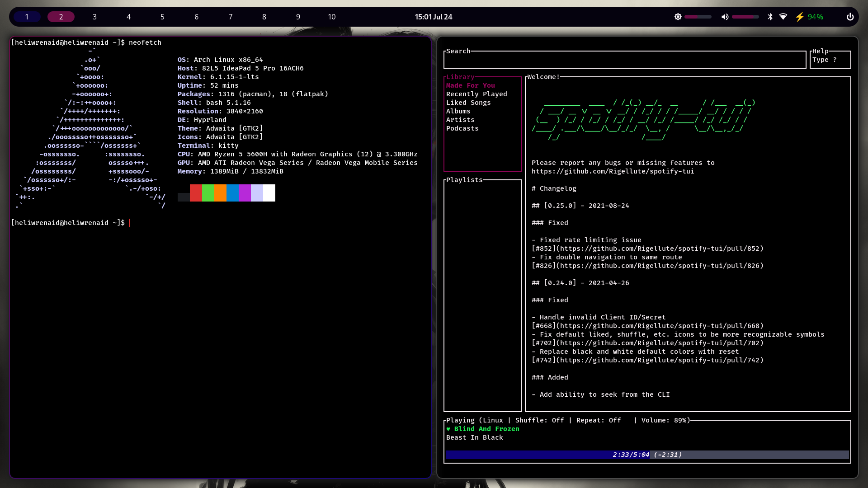Image resolution: width=868 pixels, height=488 pixels.
Task: Select Artists in Library
Action: pos(460,120)
